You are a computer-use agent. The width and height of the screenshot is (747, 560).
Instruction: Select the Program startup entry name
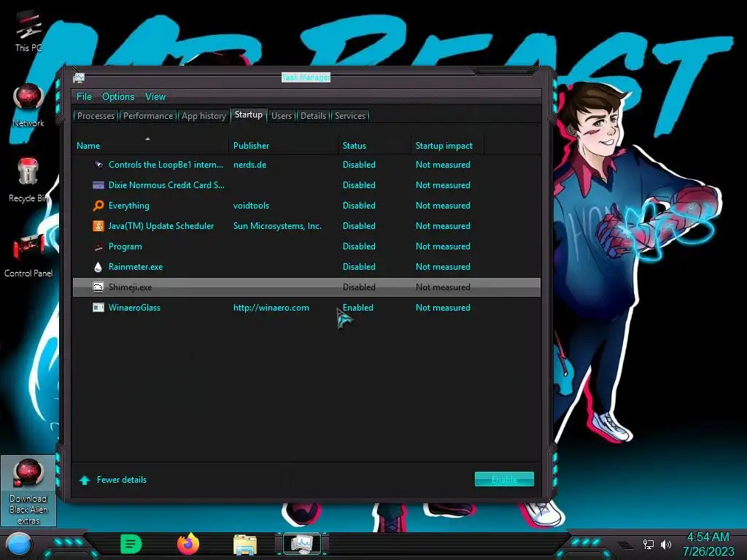coord(125,246)
